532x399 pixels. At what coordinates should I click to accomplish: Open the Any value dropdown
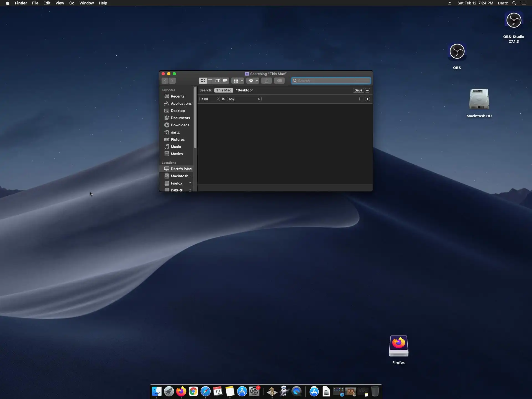pos(244,99)
